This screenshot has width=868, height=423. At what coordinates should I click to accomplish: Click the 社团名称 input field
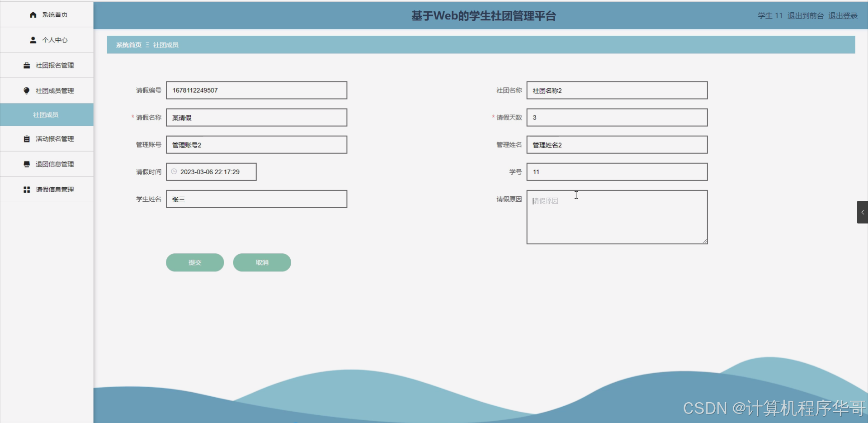click(x=617, y=90)
